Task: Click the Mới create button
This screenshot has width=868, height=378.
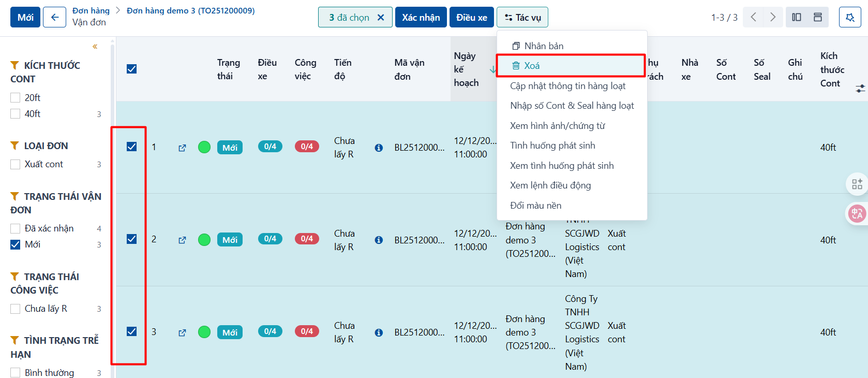Action: (x=25, y=17)
